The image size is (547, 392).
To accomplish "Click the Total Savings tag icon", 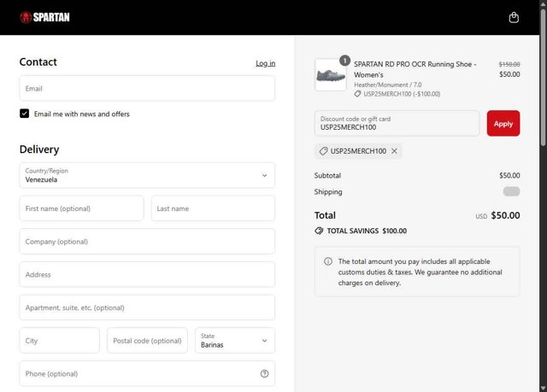I will 319,231.
